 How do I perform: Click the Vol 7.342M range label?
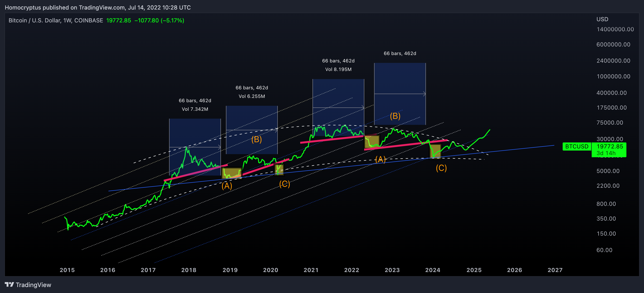click(x=195, y=109)
